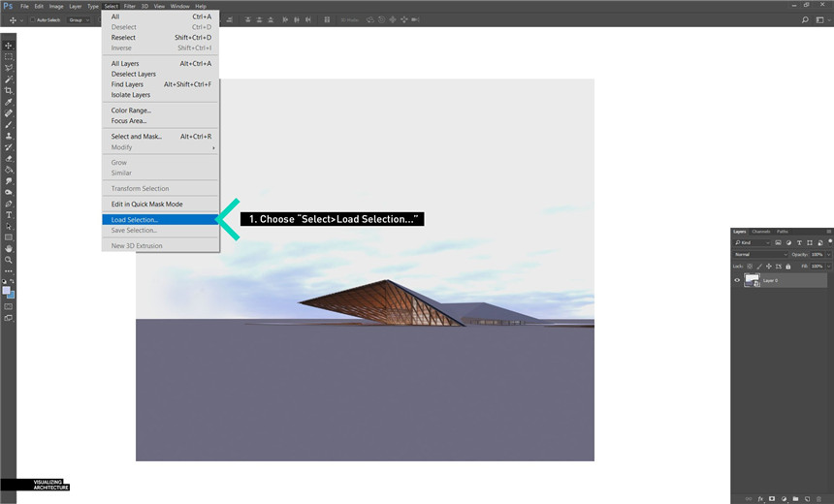Open the Paths tab

point(782,232)
